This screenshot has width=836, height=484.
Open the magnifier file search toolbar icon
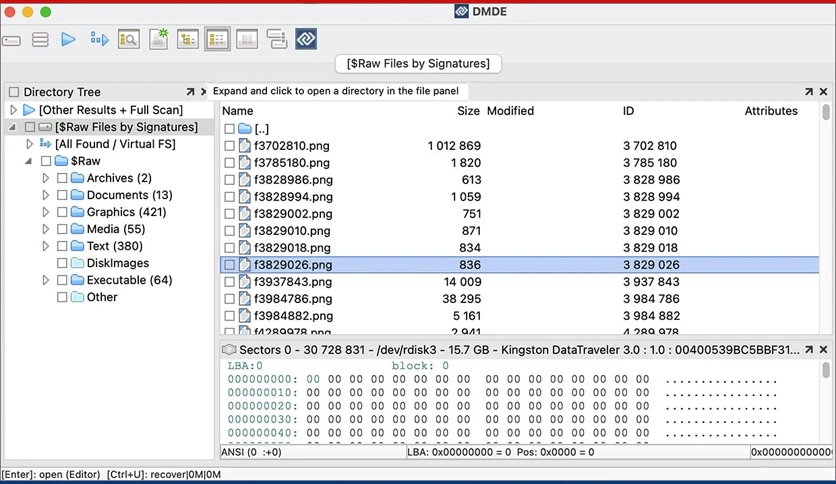click(129, 39)
